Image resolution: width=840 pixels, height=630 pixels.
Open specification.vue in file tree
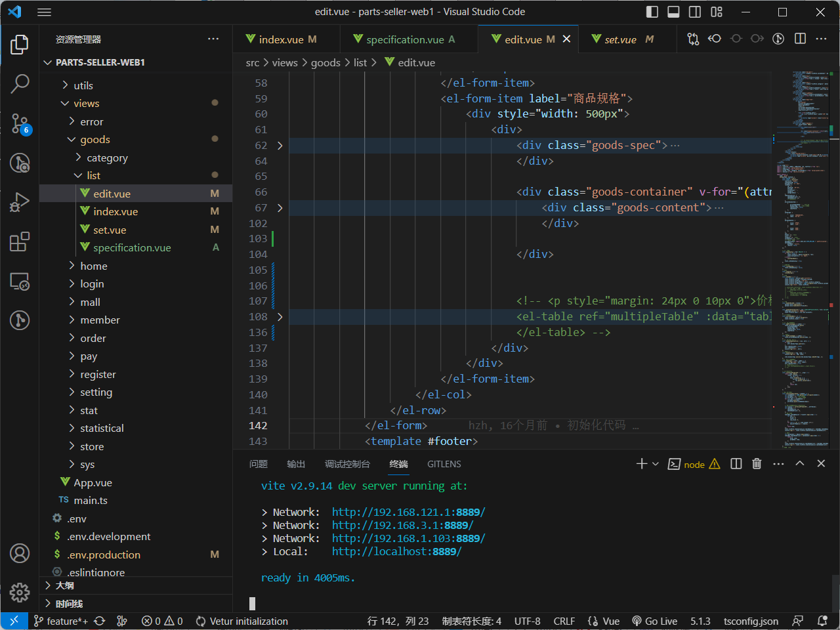(x=136, y=248)
